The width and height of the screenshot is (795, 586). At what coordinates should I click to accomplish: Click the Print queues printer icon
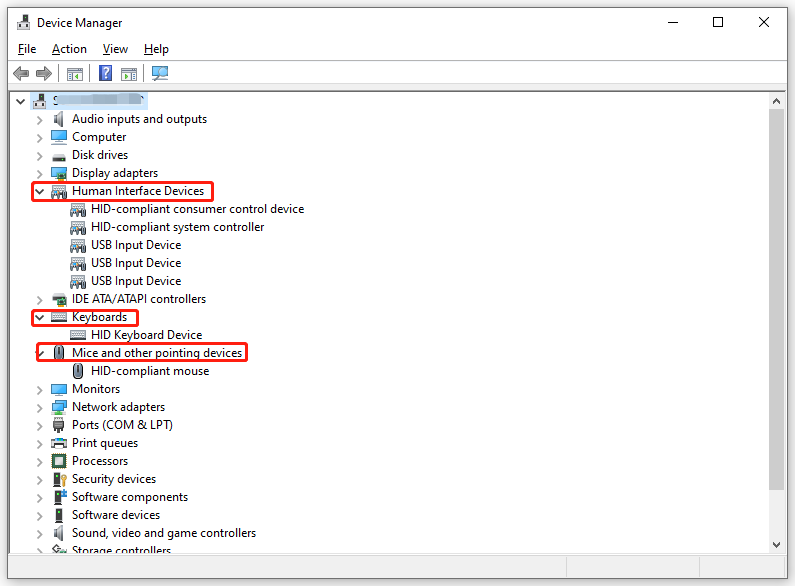coord(59,443)
